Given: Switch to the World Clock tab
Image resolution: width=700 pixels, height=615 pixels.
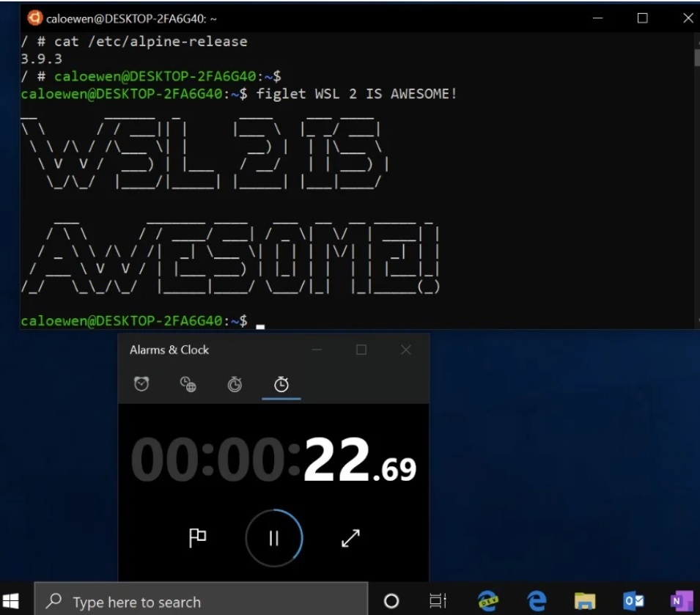Looking at the screenshot, I should pyautogui.click(x=188, y=384).
